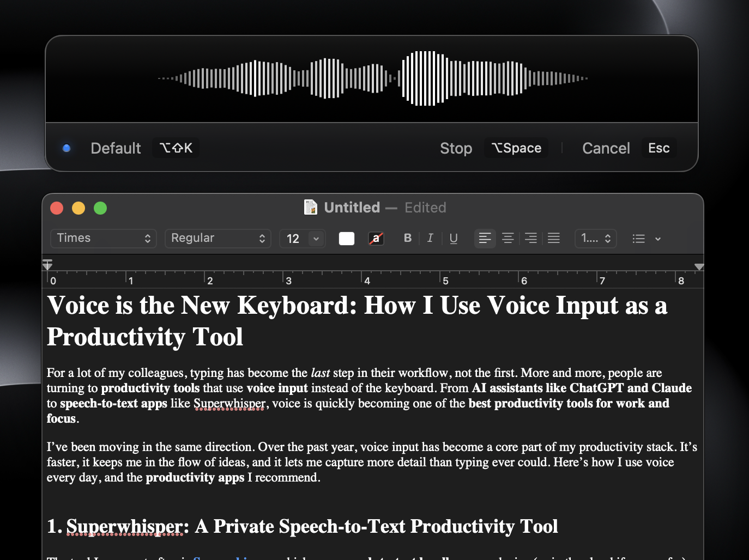Open the line spacing dropdown
Viewport: 749px width, 560px height.
click(x=595, y=238)
